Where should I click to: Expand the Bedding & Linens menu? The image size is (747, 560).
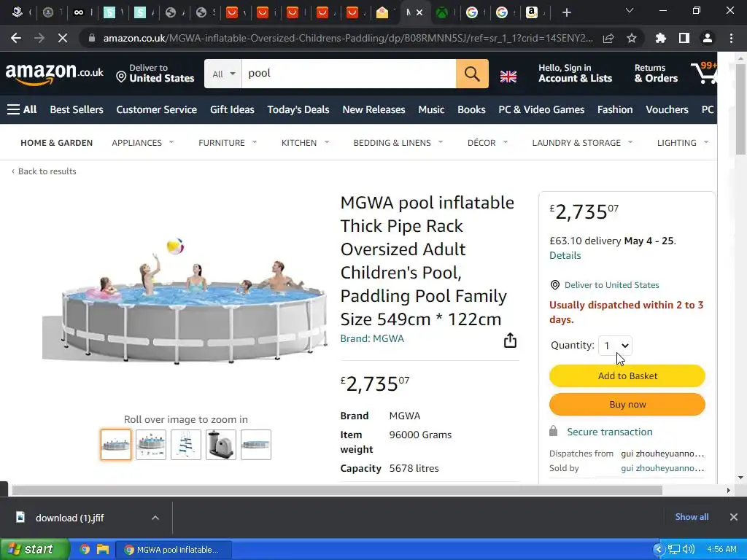click(x=398, y=143)
